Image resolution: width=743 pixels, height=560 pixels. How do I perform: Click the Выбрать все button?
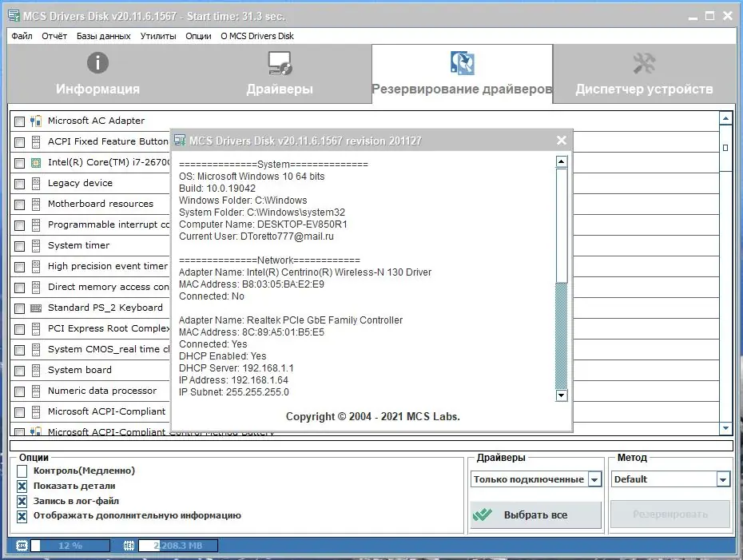tap(536, 514)
